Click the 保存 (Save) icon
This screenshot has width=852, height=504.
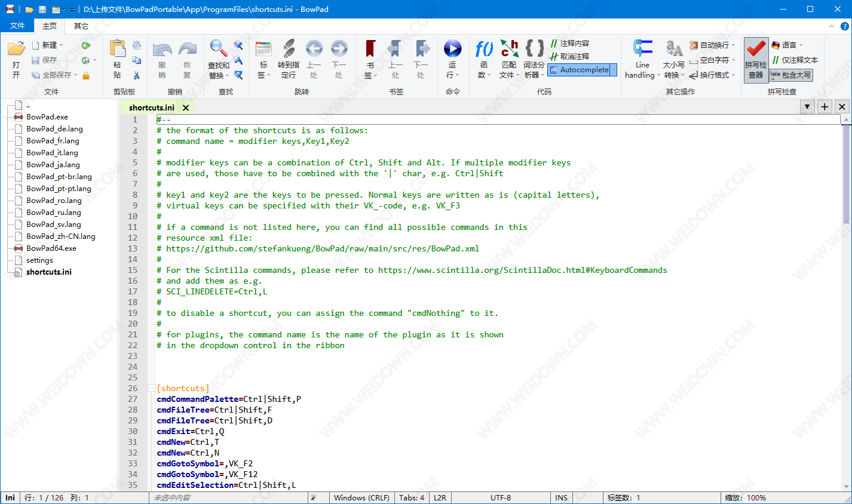tap(36, 60)
